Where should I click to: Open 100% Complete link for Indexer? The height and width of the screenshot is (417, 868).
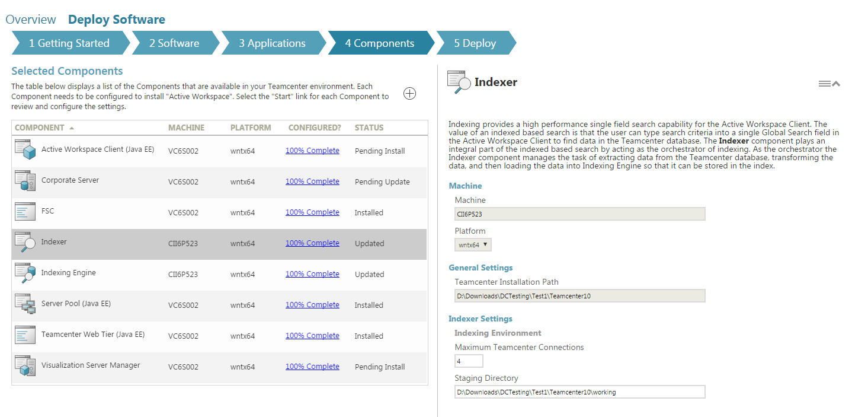pos(312,243)
